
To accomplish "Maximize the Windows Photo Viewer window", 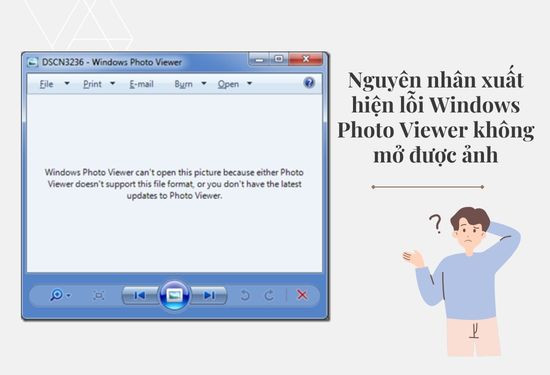I will coord(279,59).
